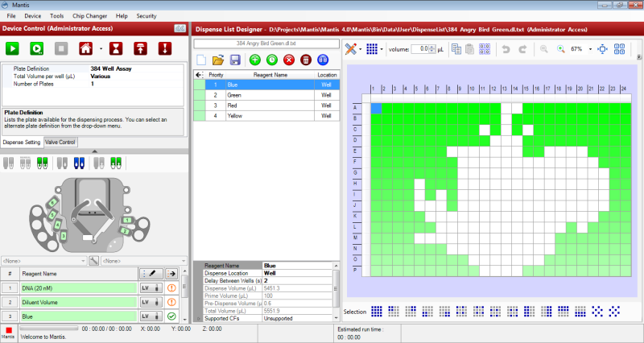
Task: Select the Yellow reagent row
Action: click(266, 116)
